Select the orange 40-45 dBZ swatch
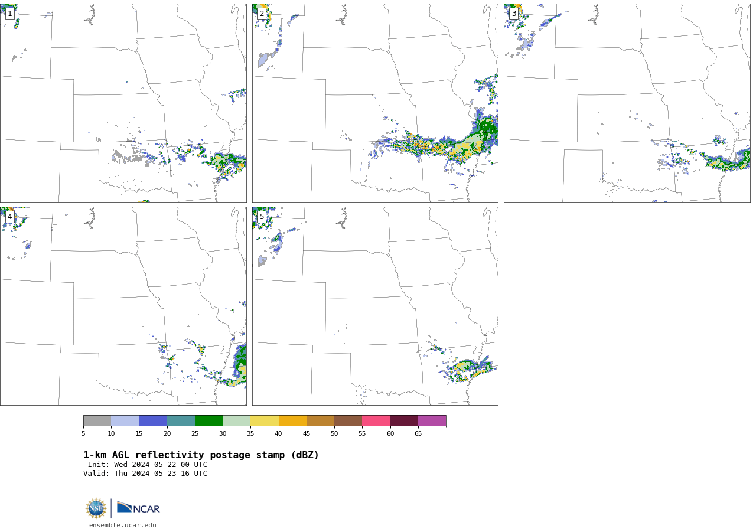This screenshot has width=756, height=532. 292,421
